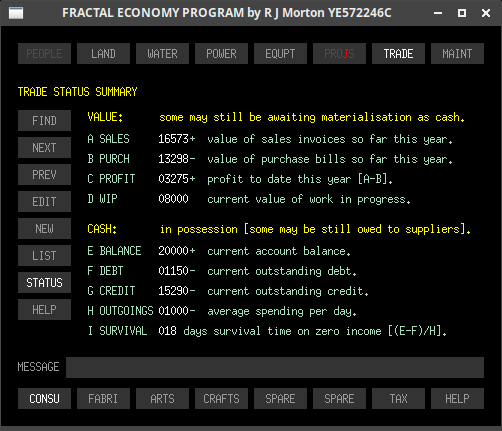
Task: Click the 'profit to date this year [A-B].' text
Action: pyautogui.click(x=300, y=179)
